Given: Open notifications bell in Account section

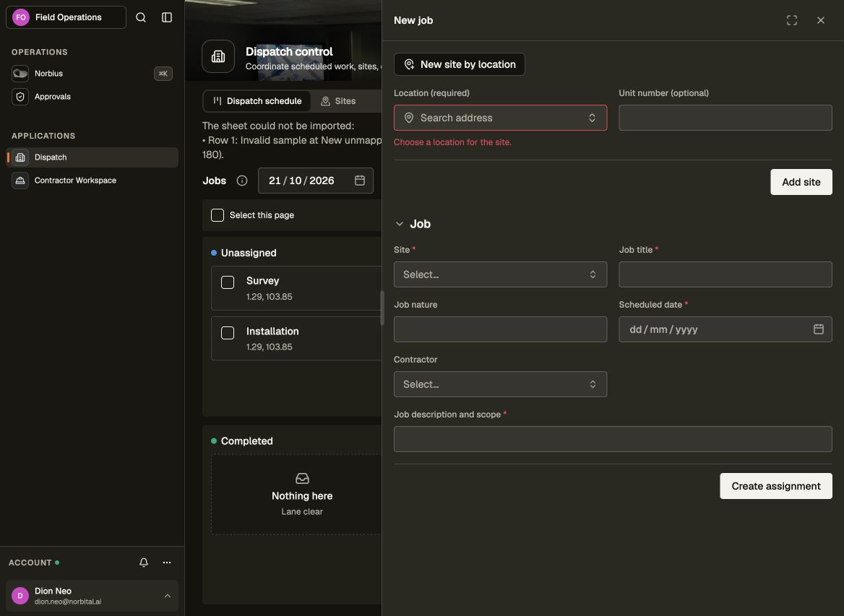Looking at the screenshot, I should point(144,563).
